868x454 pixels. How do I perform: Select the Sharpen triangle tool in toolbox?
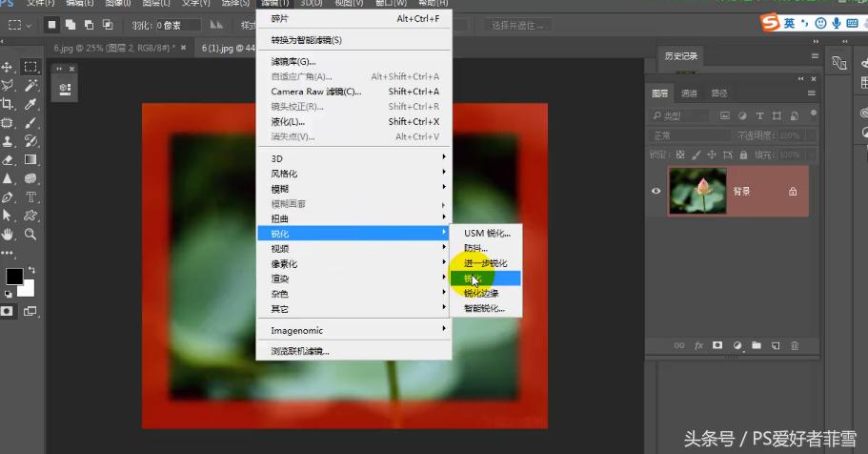point(8,178)
